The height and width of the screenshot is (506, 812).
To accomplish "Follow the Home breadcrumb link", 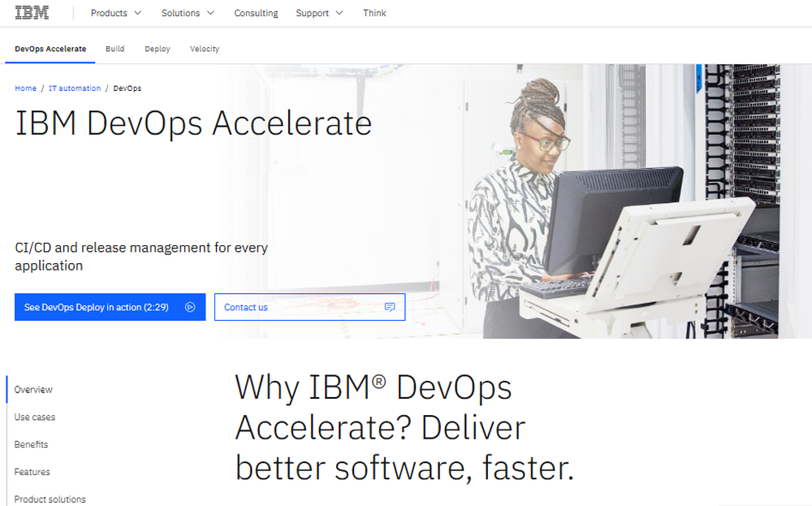I will click(25, 89).
